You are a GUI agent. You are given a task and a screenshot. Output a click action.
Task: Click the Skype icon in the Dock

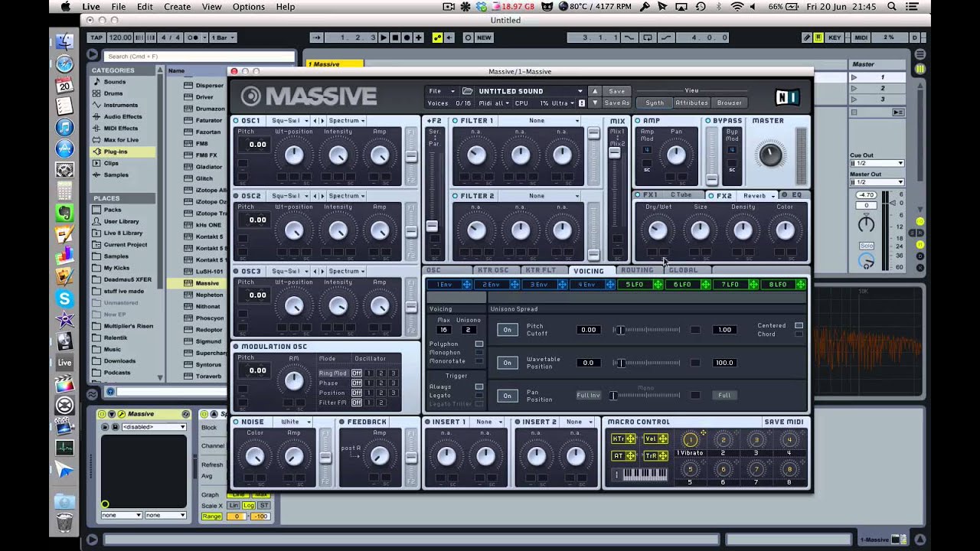tap(65, 298)
